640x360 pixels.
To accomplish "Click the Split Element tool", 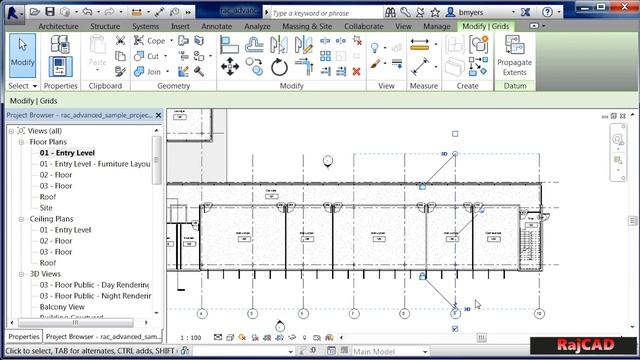I will pos(325,41).
